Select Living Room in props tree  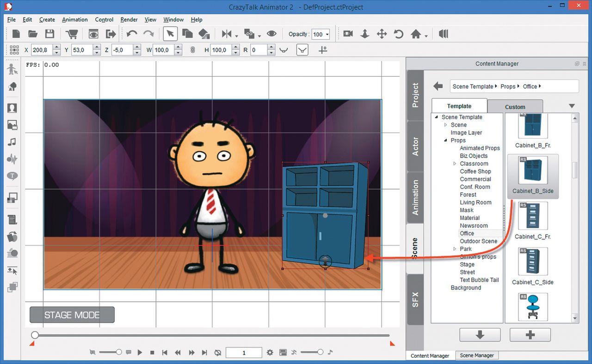pyautogui.click(x=475, y=202)
